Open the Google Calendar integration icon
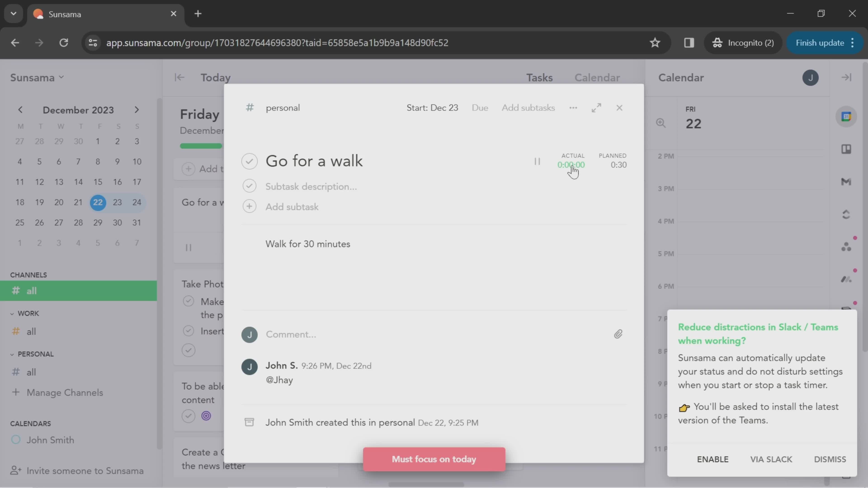This screenshot has height=488, width=868. point(847,116)
